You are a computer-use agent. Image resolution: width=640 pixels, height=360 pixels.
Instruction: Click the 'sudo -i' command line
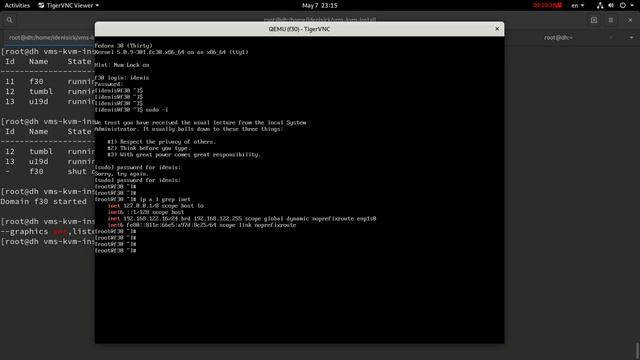(x=131, y=110)
